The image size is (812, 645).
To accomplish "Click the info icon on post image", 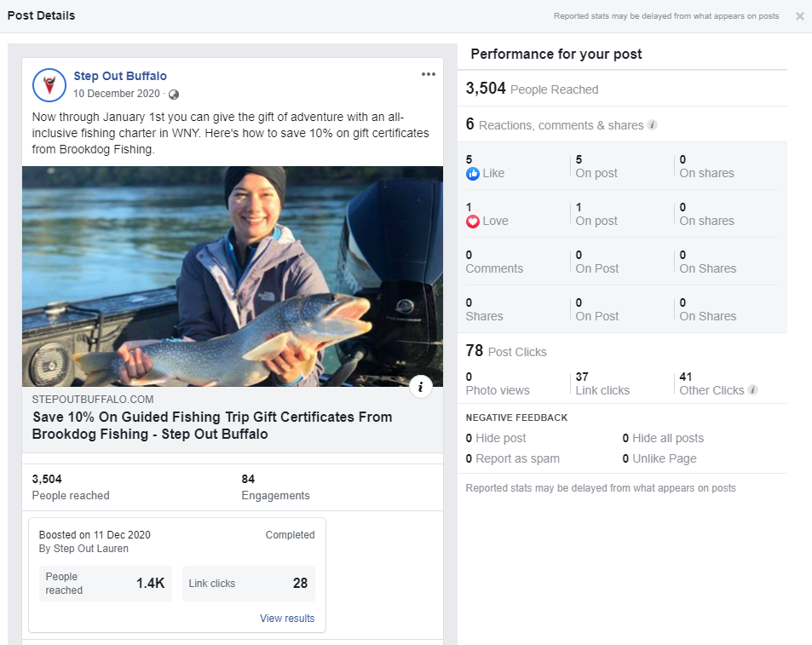I will click(x=421, y=386).
